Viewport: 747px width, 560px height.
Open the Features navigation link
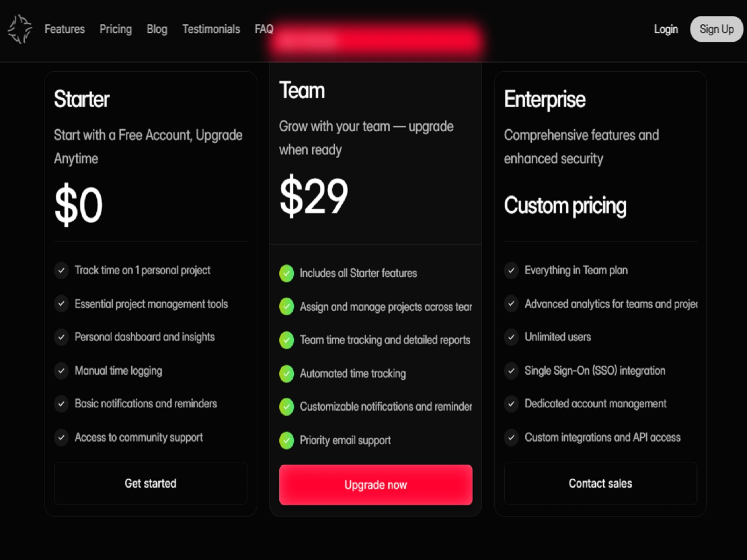click(64, 29)
